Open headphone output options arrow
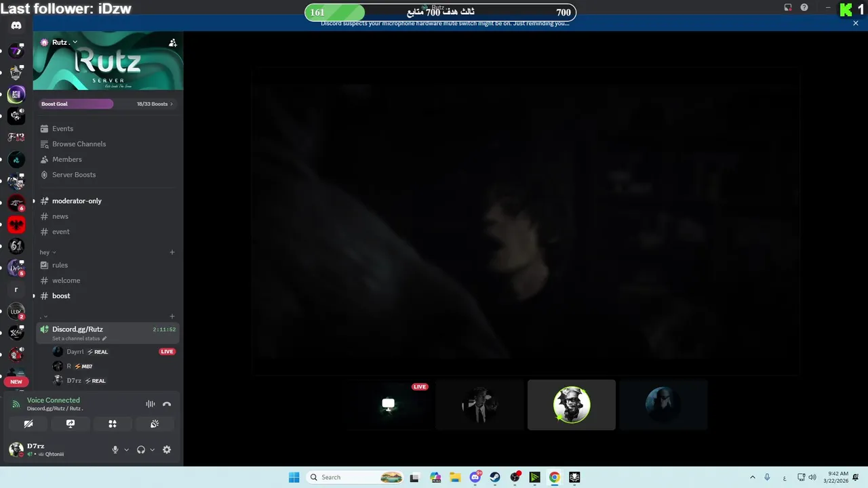The image size is (868, 488). [152, 449]
